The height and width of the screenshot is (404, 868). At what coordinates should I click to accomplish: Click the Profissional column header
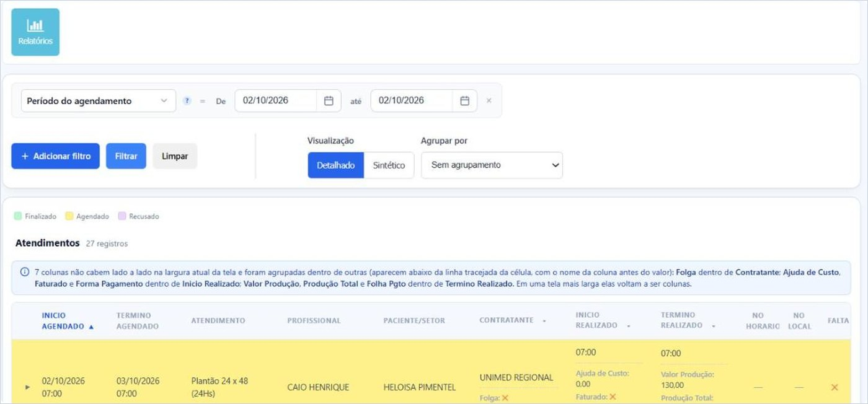[314, 321]
